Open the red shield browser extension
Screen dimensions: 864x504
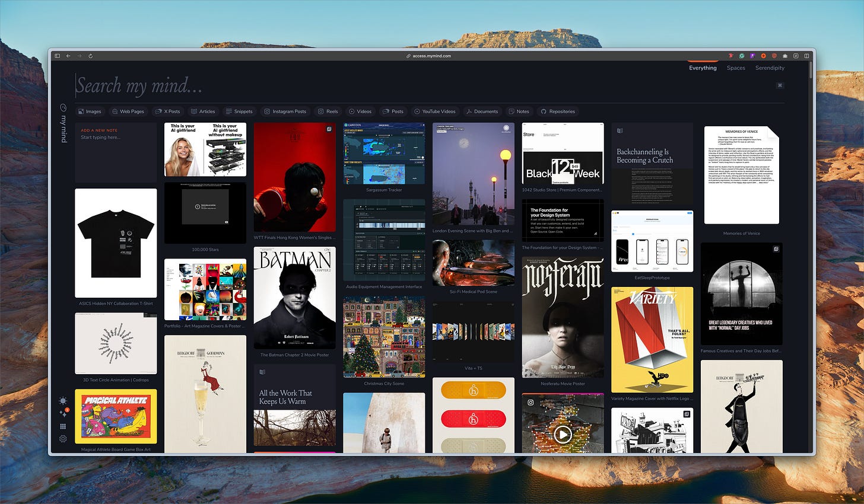(774, 56)
